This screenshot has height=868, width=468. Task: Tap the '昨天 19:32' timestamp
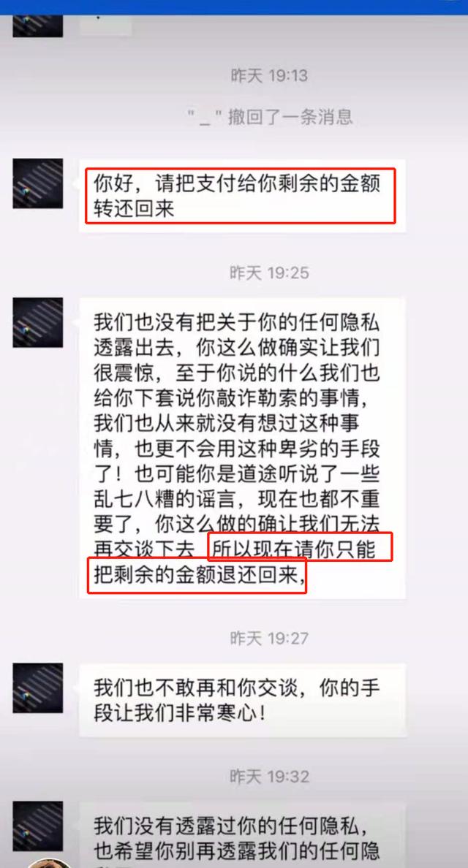click(269, 777)
